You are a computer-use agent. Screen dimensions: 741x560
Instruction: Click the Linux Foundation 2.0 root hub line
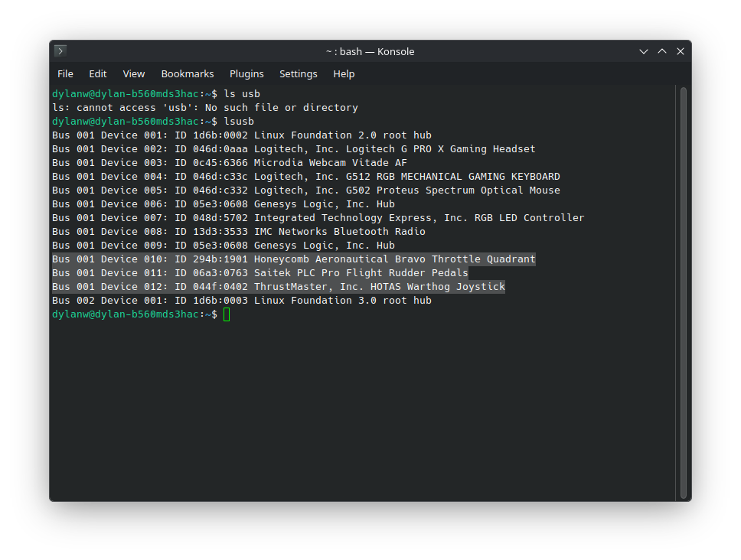241,135
